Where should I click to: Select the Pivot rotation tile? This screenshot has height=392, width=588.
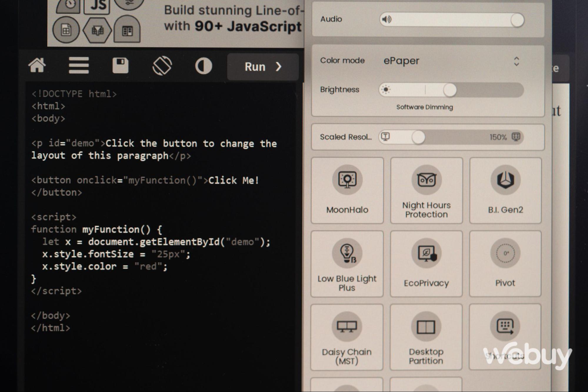[x=505, y=264]
